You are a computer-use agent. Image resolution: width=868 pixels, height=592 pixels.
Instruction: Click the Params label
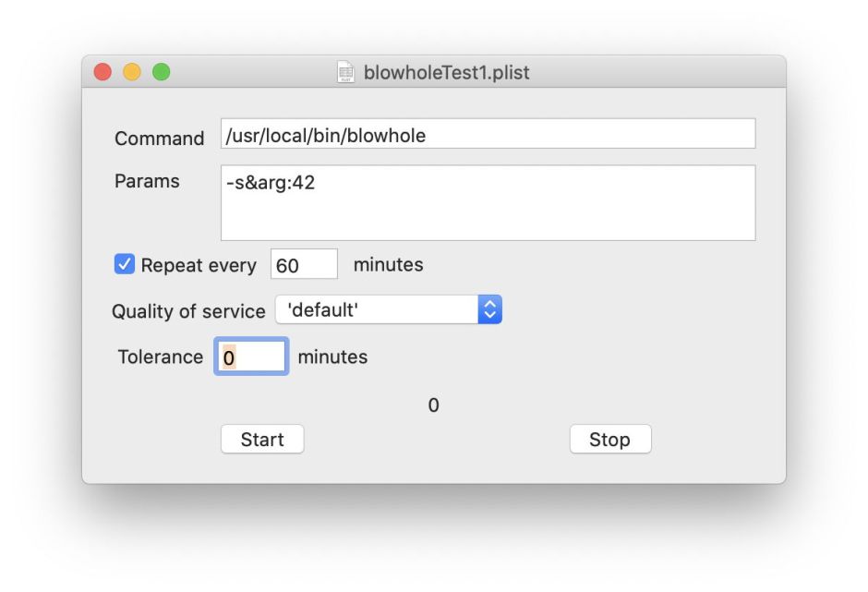[x=147, y=181]
